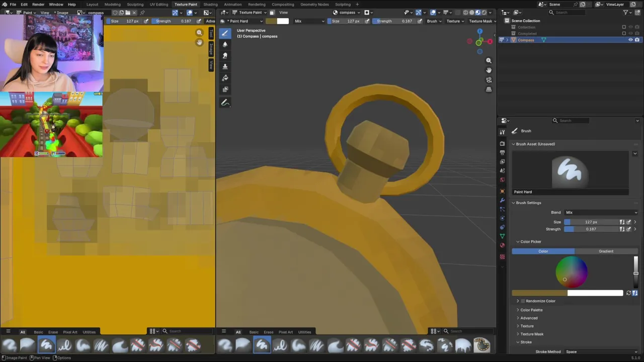Open the Scene properties tab
The width and height of the screenshot is (644, 362).
(502, 170)
